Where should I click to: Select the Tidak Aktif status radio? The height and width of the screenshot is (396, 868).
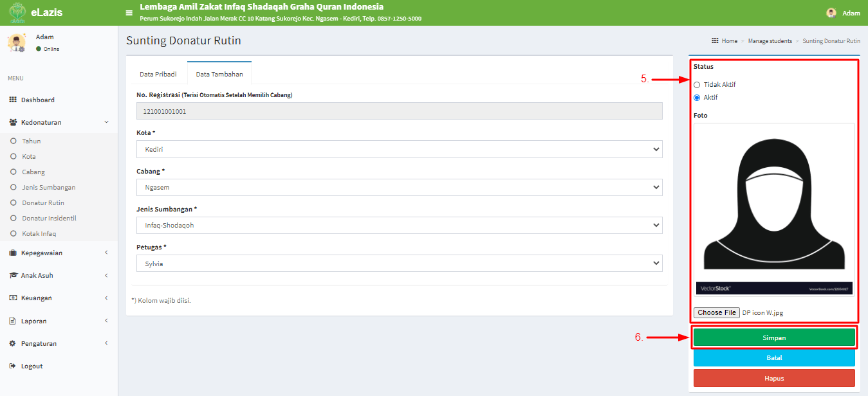pos(697,85)
